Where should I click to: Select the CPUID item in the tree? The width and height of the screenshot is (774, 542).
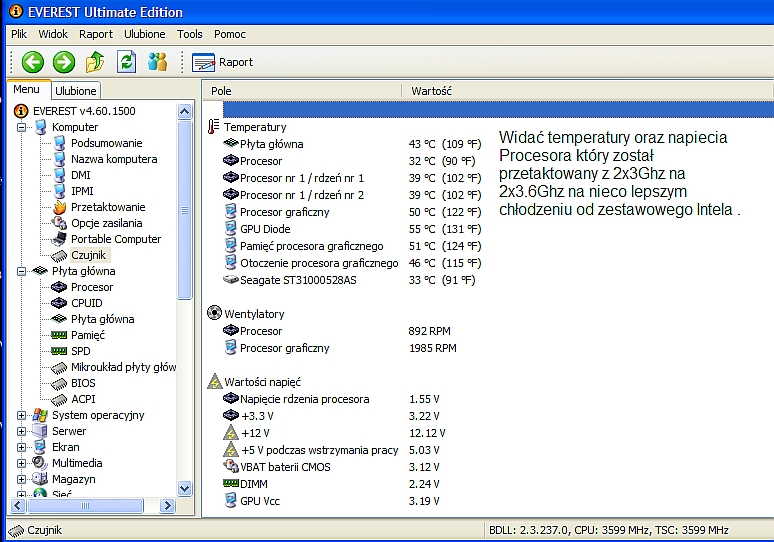coord(86,303)
